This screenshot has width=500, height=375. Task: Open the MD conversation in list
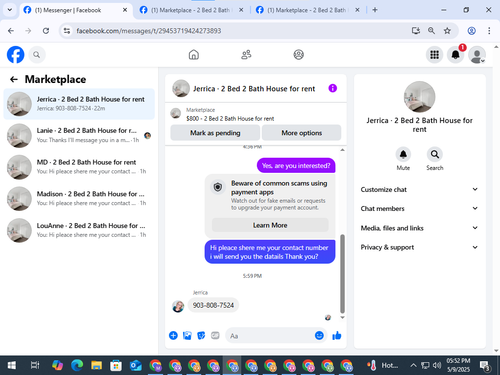coord(79,167)
